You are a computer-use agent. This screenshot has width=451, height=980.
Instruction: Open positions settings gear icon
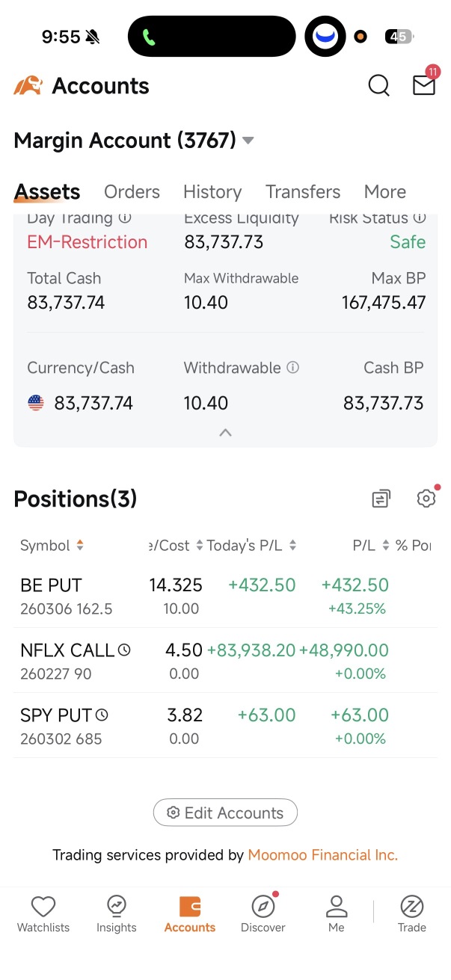(x=426, y=498)
